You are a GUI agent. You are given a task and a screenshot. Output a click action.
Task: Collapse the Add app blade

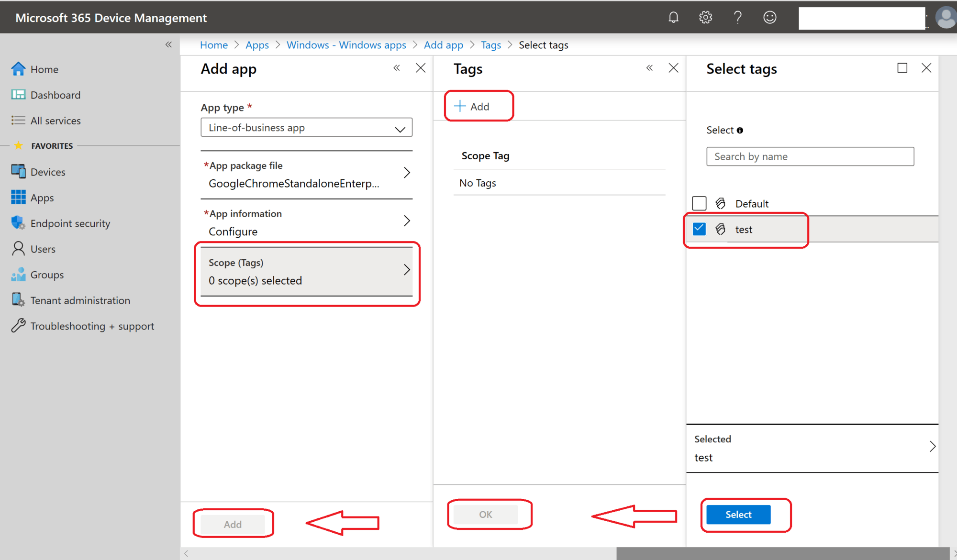(x=397, y=68)
